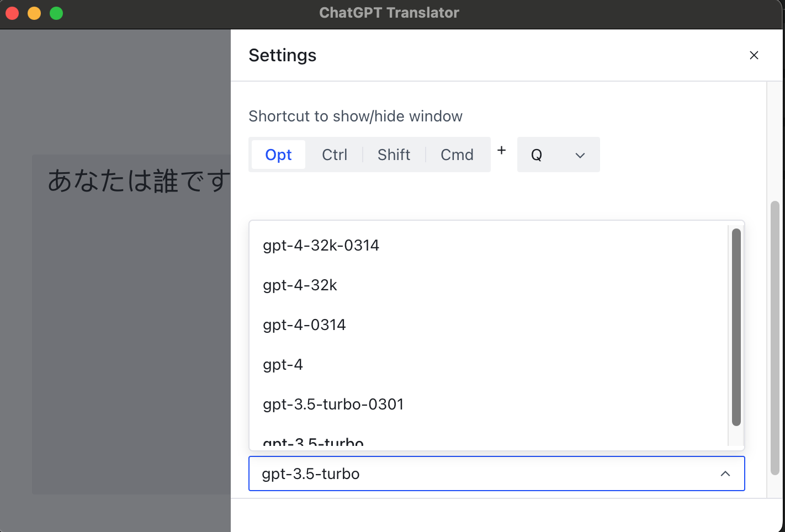This screenshot has height=532, width=785.
Task: Select the gpt-4-32k-0314 model
Action: point(321,245)
